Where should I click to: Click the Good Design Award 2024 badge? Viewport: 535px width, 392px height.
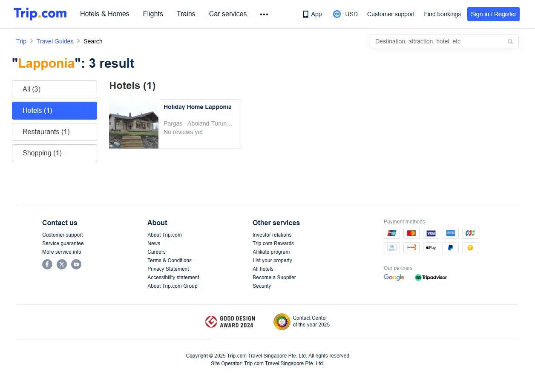230,322
